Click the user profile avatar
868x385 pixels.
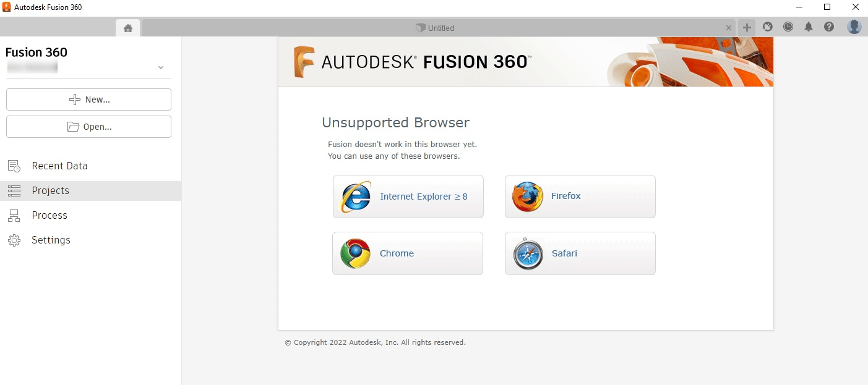pyautogui.click(x=854, y=27)
